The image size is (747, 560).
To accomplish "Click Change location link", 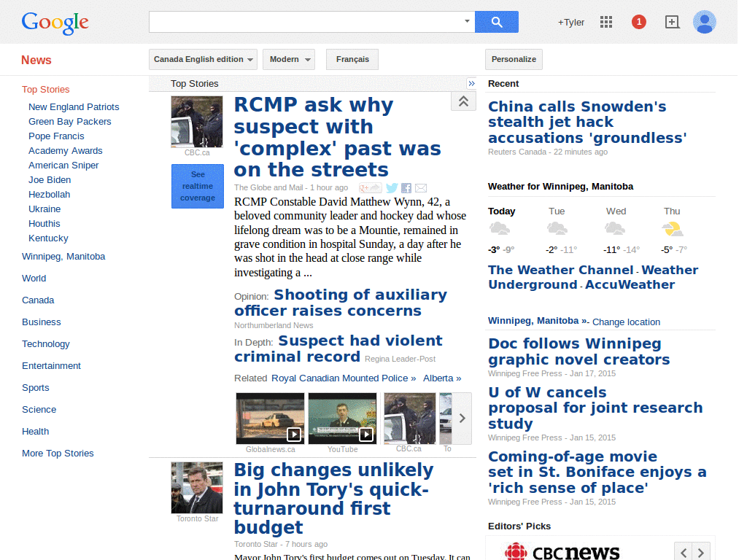I will pos(626,322).
